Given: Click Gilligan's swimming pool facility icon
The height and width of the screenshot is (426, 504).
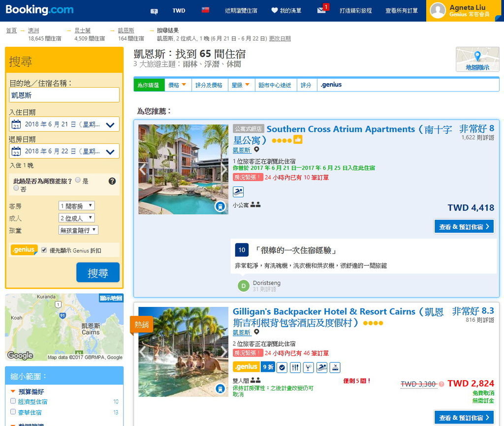Looking at the screenshot, I should [322, 367].
